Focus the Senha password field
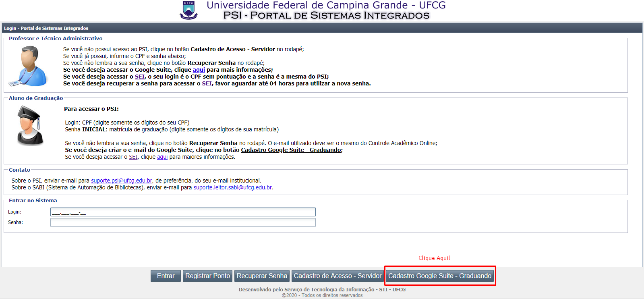Viewport: 644px width, 299px height. pyautogui.click(x=183, y=222)
